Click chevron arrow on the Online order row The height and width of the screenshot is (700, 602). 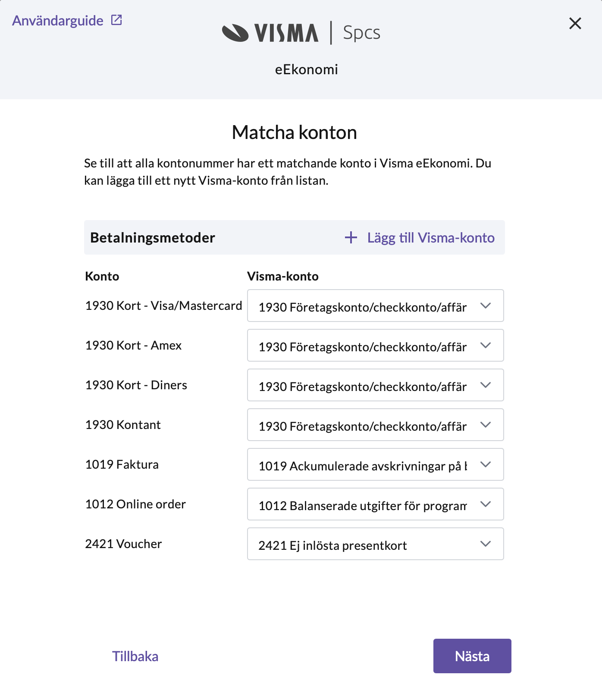click(x=486, y=504)
